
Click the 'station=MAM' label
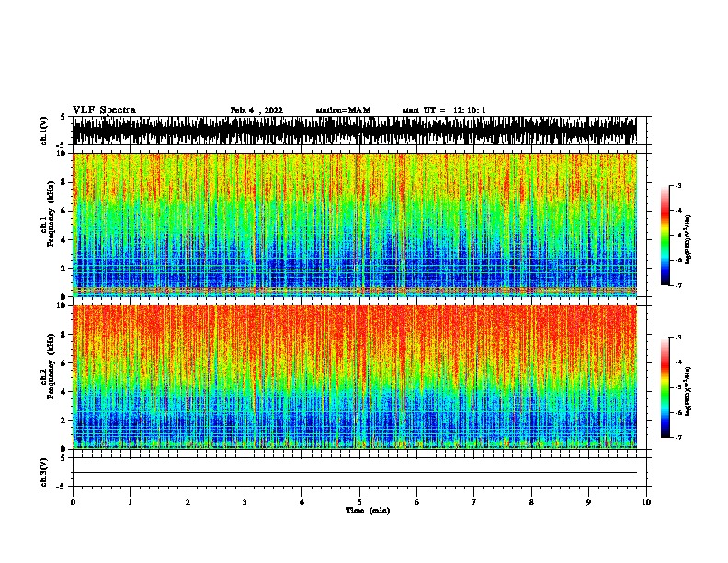[x=343, y=110]
